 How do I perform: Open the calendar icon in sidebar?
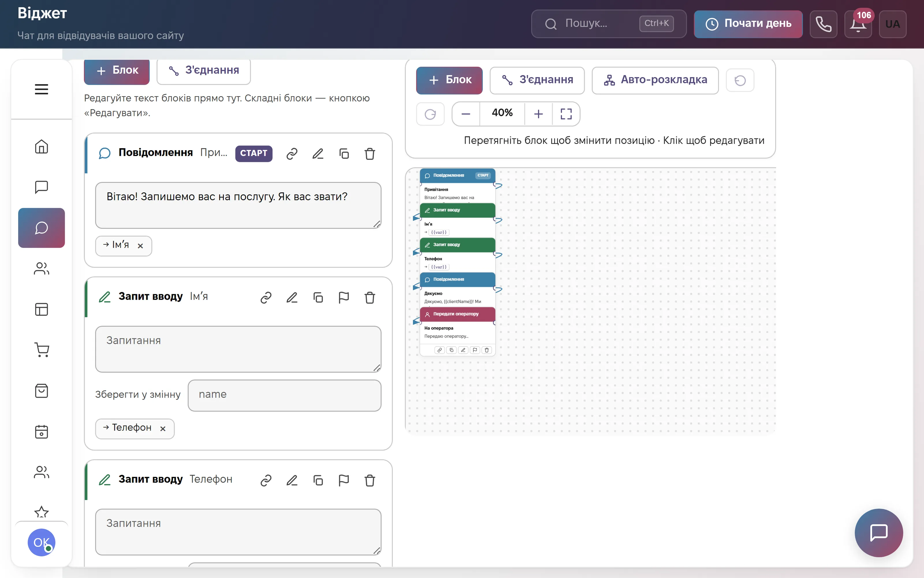click(x=41, y=431)
